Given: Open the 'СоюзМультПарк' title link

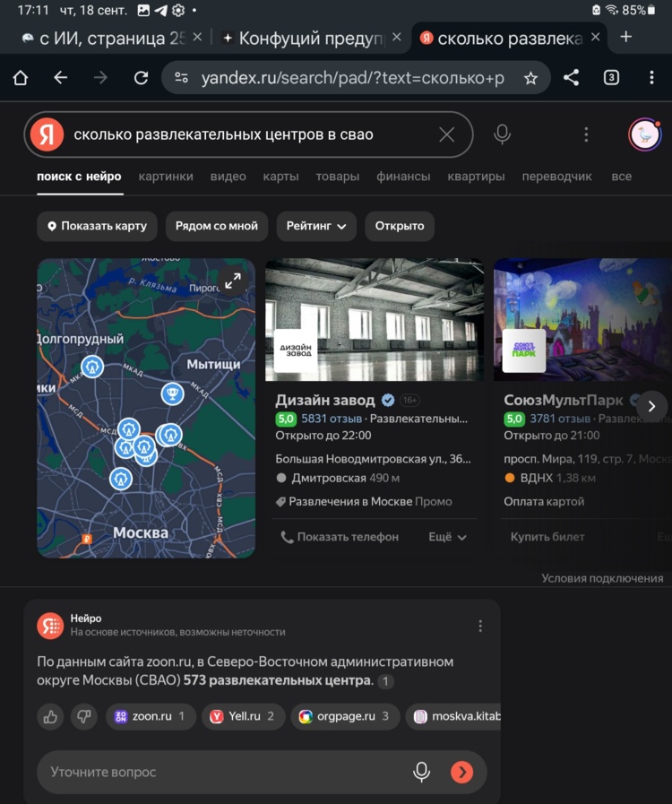Looking at the screenshot, I should tap(564, 400).
